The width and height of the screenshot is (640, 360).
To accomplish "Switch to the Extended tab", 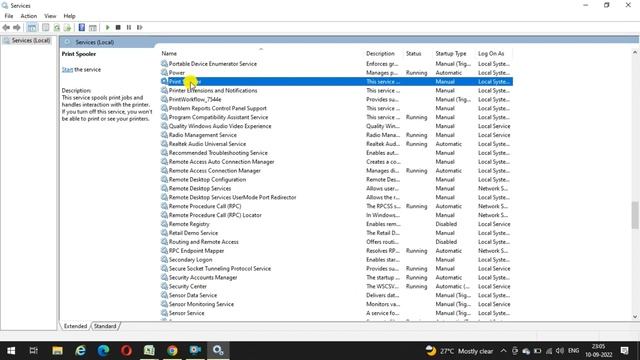I will [76, 326].
